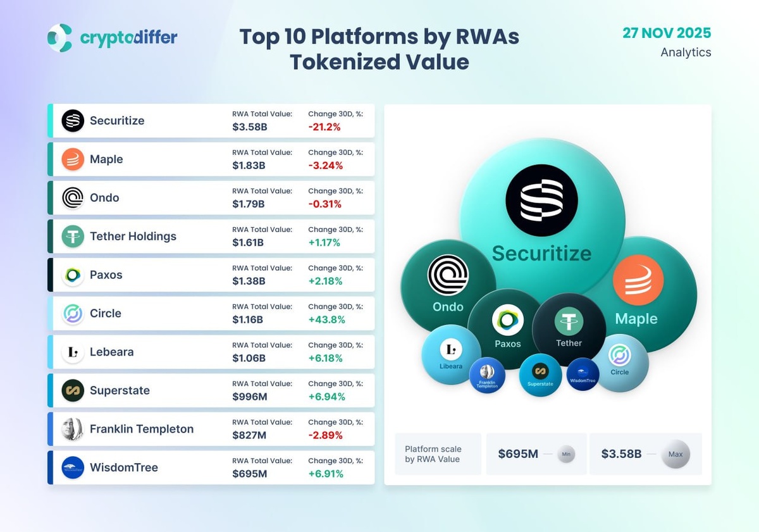Click the '+2.18%' change value
The height and width of the screenshot is (532, 759).
coord(326,281)
